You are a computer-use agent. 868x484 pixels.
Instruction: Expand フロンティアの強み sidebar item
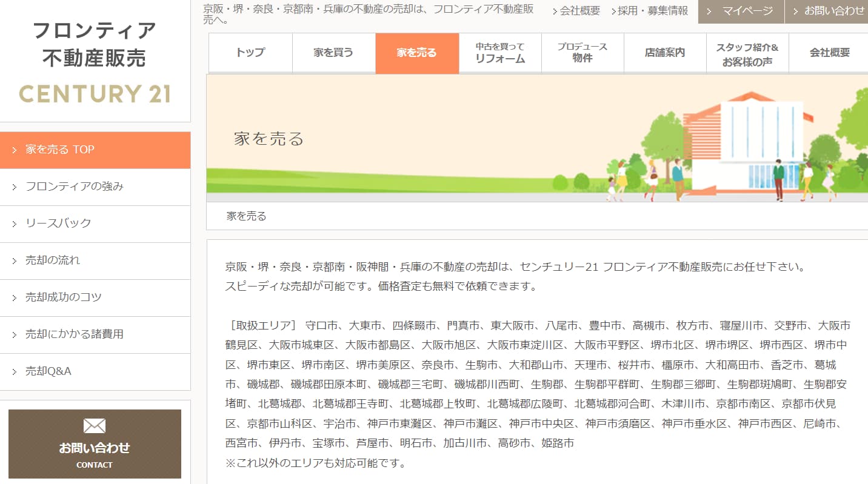coord(74,187)
